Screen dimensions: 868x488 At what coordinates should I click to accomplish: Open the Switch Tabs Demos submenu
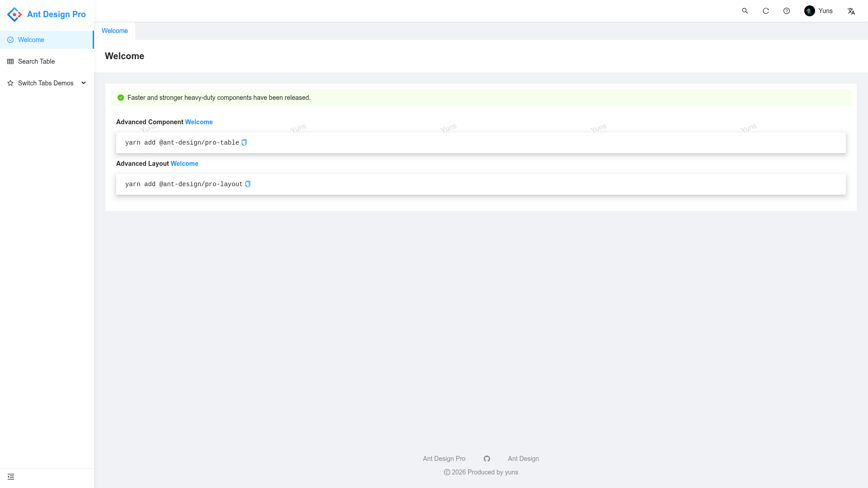[47, 83]
